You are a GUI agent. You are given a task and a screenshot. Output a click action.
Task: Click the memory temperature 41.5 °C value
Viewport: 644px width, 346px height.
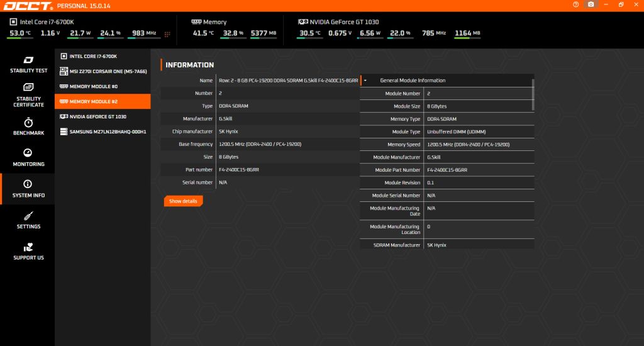[x=203, y=33]
